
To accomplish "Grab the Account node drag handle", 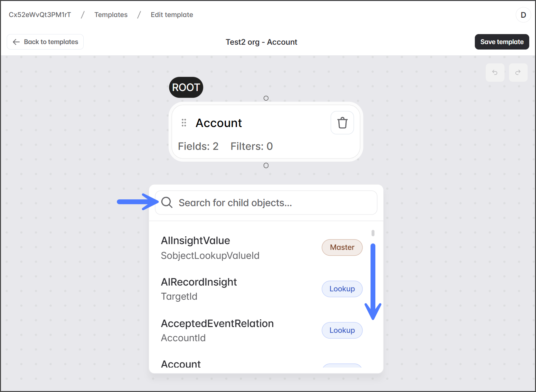I will tap(184, 123).
